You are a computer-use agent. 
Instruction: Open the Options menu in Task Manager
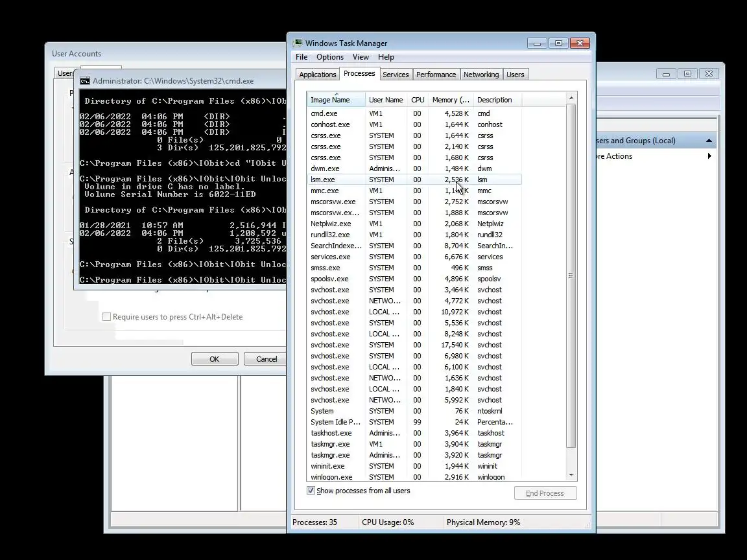(329, 57)
